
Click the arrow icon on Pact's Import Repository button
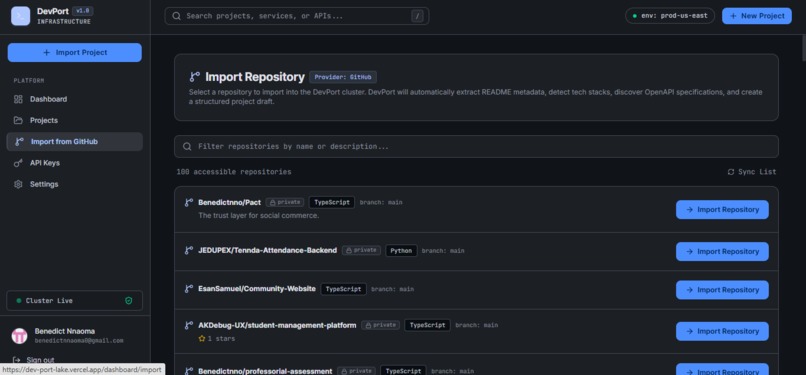point(690,210)
